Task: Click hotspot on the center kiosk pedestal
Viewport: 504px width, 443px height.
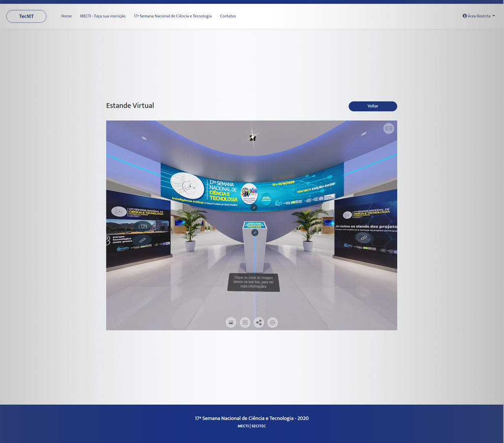Action: pos(255,232)
